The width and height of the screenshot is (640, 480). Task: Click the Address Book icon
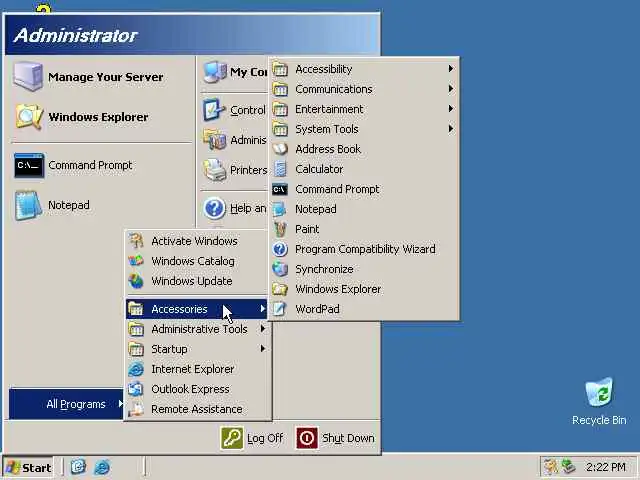coord(280,149)
